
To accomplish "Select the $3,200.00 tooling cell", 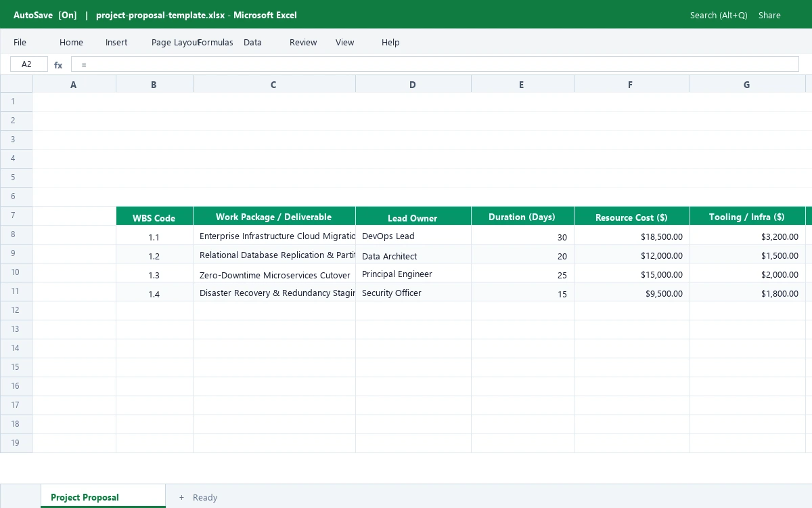I will point(748,235).
